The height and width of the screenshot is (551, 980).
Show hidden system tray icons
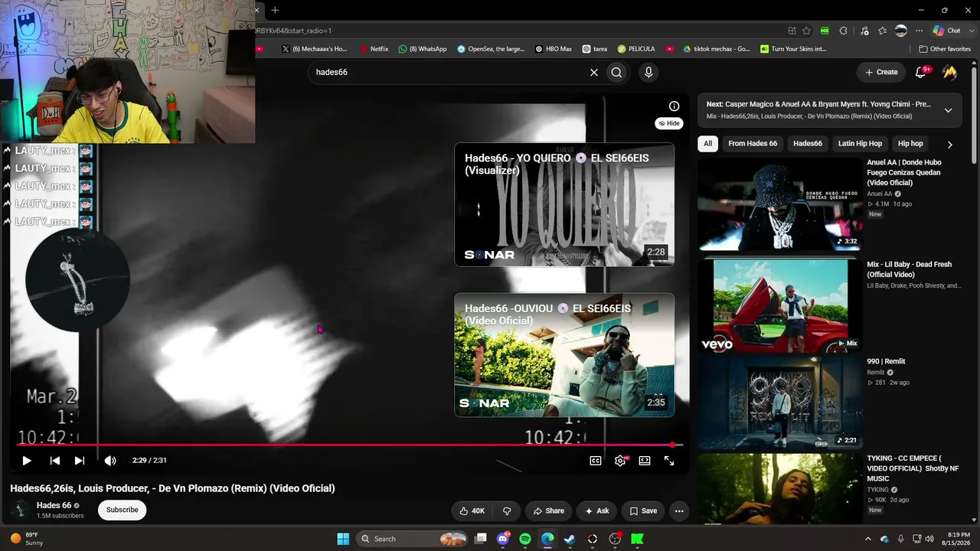tap(867, 539)
